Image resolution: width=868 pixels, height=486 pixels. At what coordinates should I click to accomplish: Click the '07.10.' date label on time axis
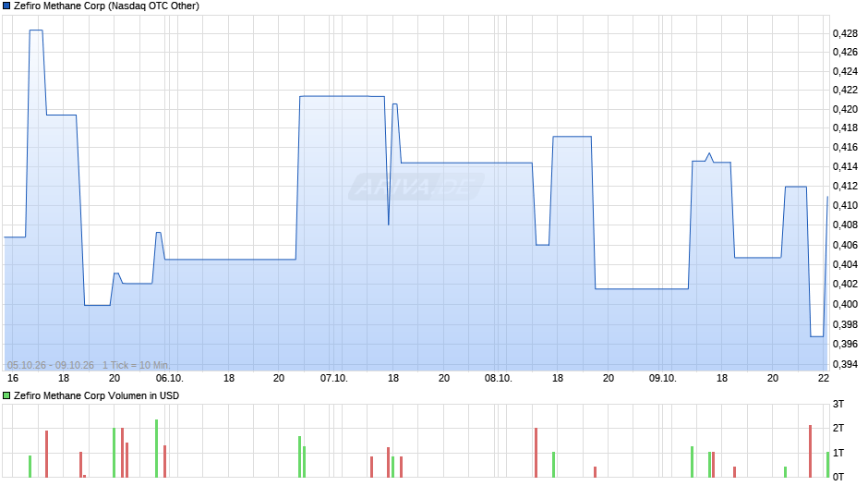coord(333,378)
